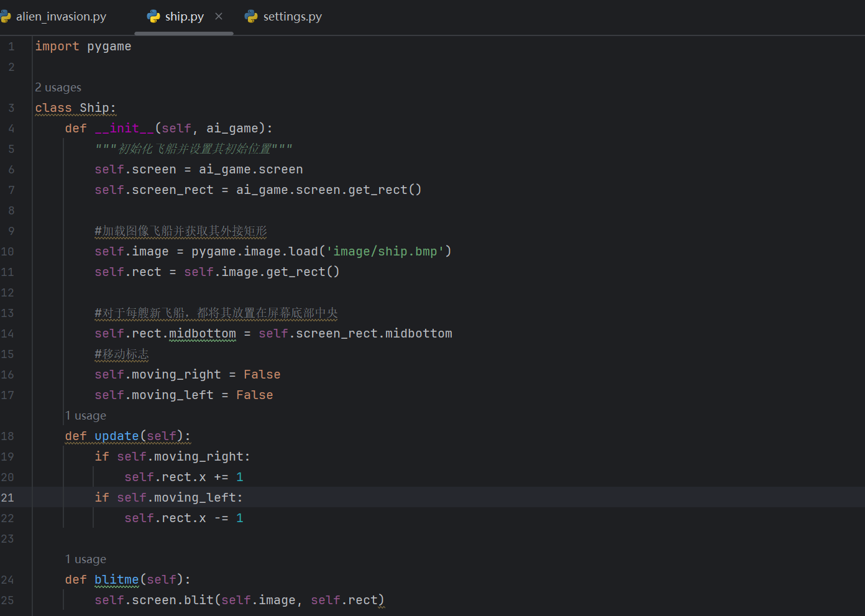Close the ship.py tab
Viewport: 865px width, 616px height.
click(219, 17)
